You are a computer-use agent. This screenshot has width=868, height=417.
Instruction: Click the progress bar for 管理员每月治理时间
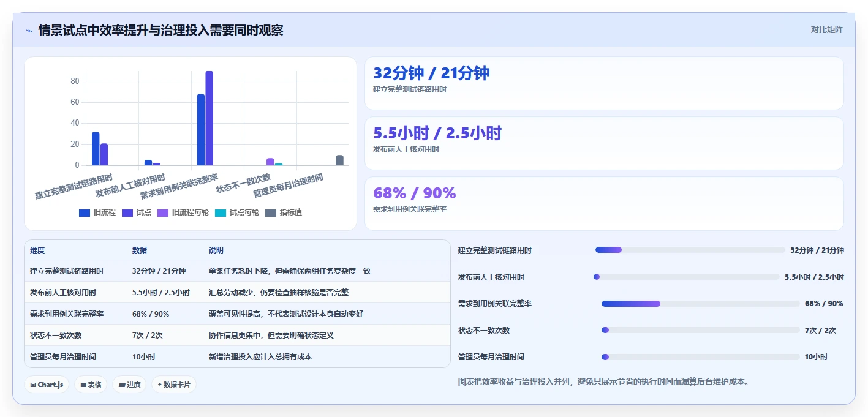pos(701,357)
